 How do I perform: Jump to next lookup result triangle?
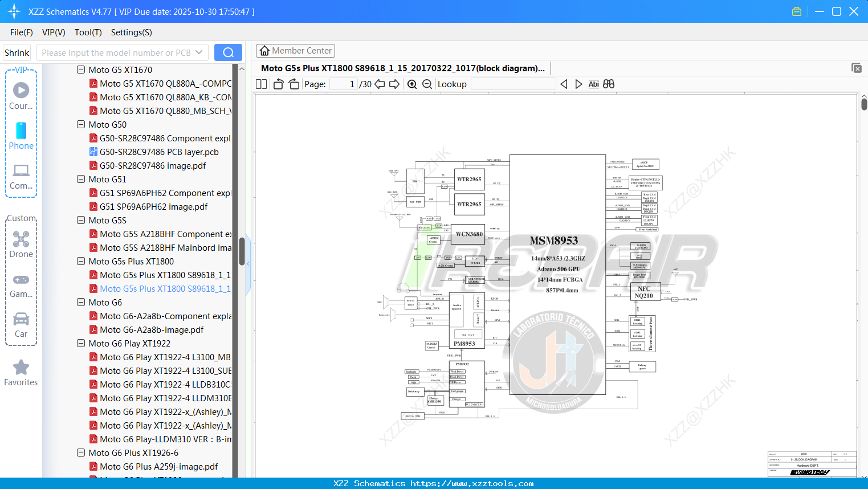pos(578,84)
